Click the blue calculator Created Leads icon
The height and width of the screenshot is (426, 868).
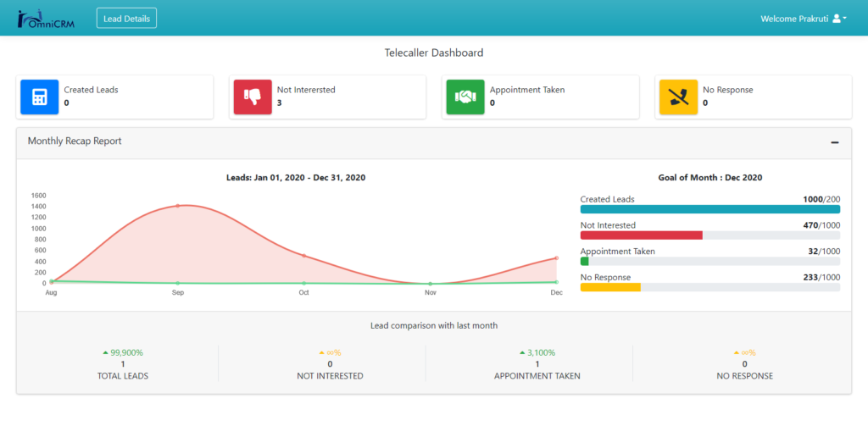[x=39, y=97]
